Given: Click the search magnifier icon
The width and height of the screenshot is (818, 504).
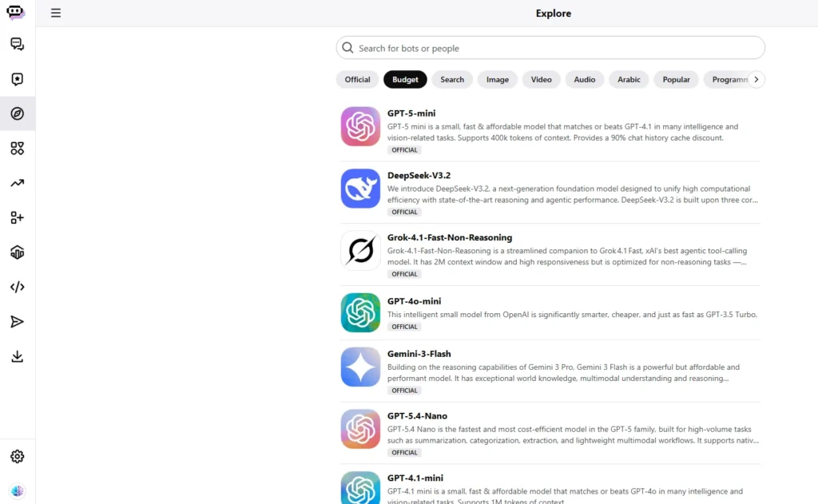Looking at the screenshot, I should point(347,48).
